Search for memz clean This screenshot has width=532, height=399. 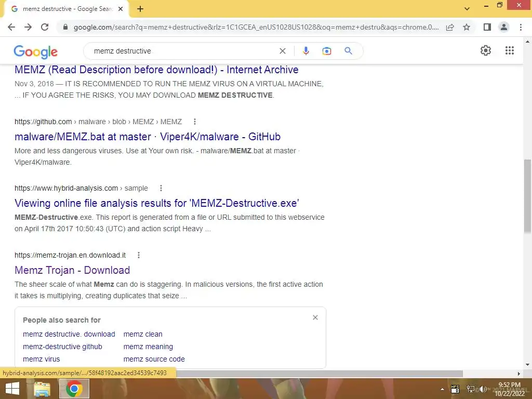(x=143, y=334)
